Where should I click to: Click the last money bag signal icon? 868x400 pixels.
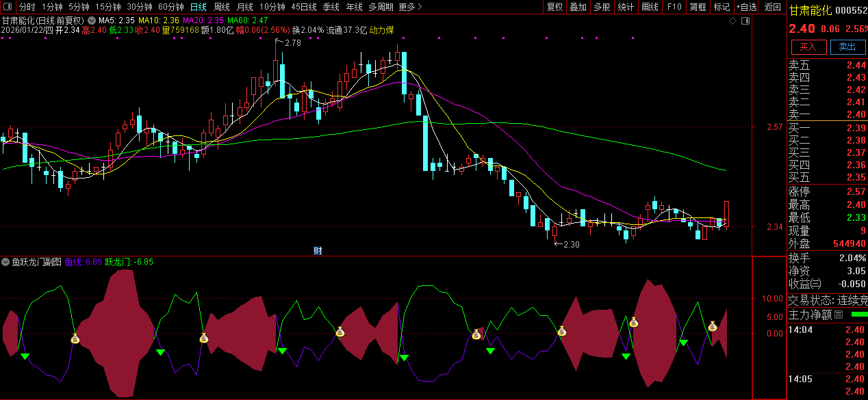713,326
